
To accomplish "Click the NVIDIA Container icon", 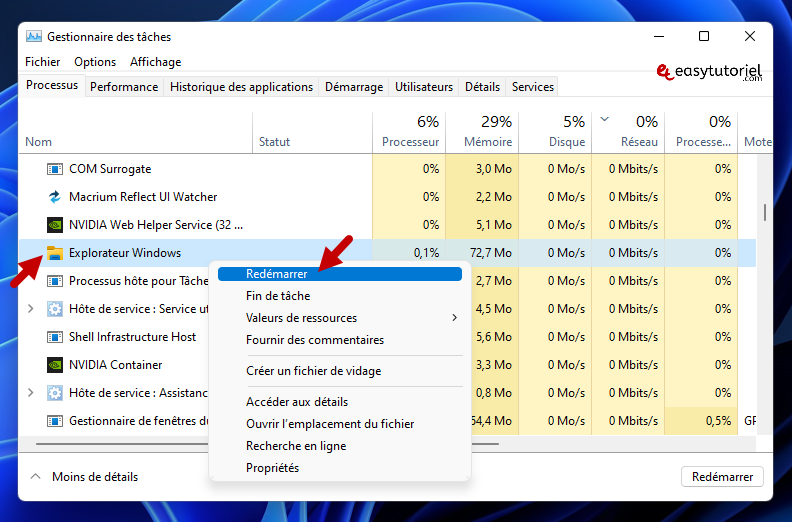I will pos(55,365).
